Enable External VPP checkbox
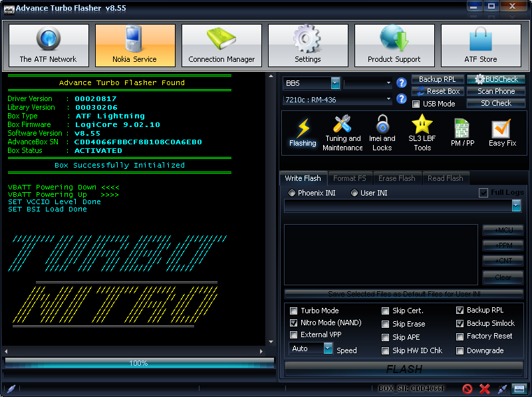The image size is (532, 397). pyautogui.click(x=293, y=335)
